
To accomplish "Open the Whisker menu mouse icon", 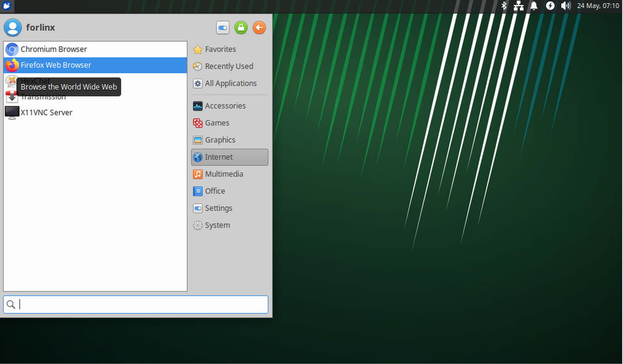I will coord(7,5).
